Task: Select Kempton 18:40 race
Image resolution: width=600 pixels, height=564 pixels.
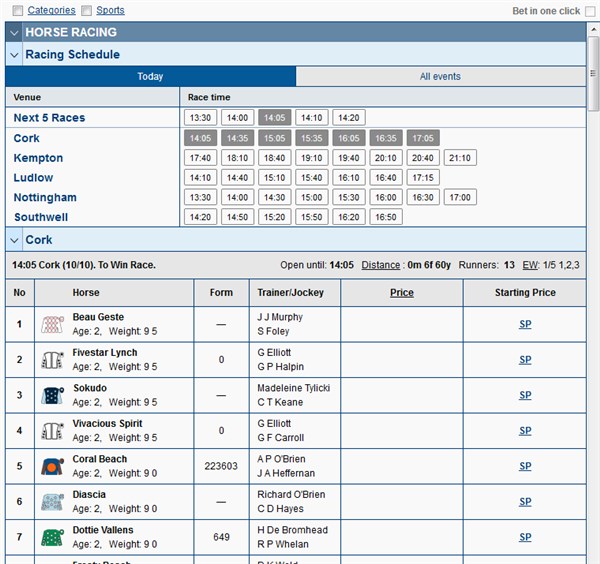Action: [x=275, y=158]
